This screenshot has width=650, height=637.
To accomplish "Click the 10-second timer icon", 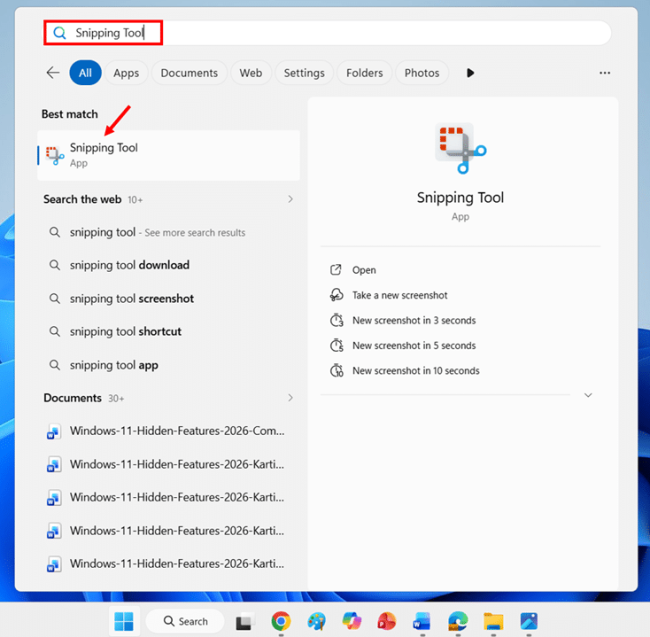I will tap(336, 371).
